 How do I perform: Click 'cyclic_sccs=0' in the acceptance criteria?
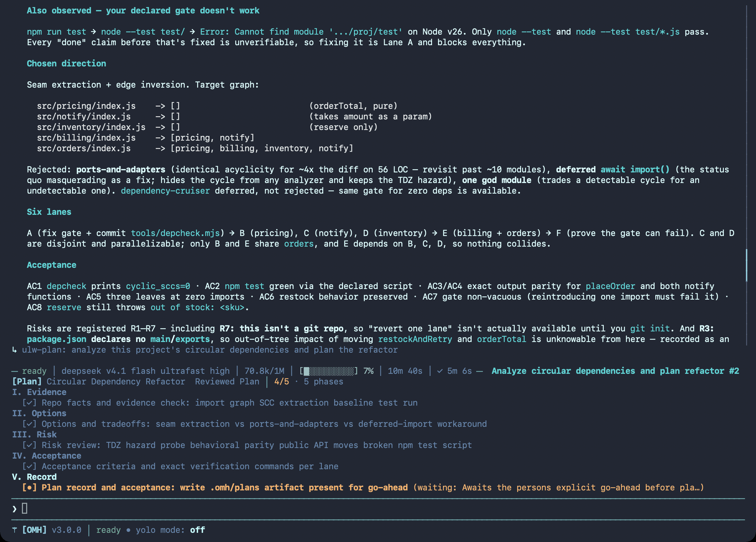click(158, 286)
